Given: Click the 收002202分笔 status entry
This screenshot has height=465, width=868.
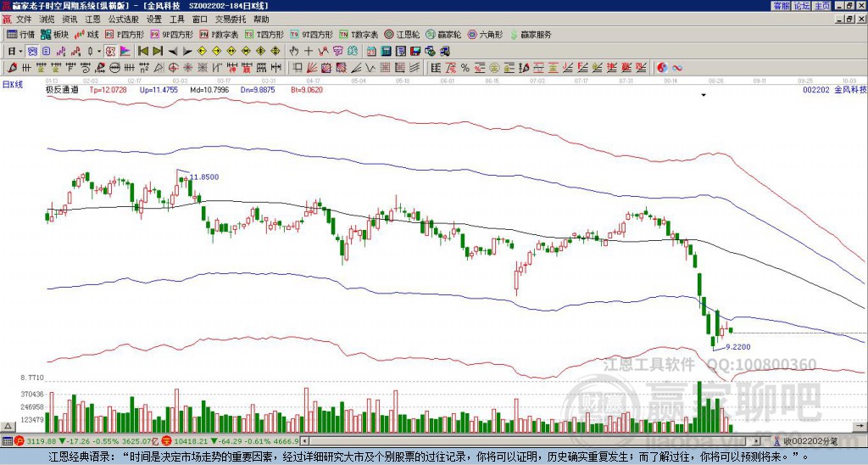Looking at the screenshot, I should (805, 441).
